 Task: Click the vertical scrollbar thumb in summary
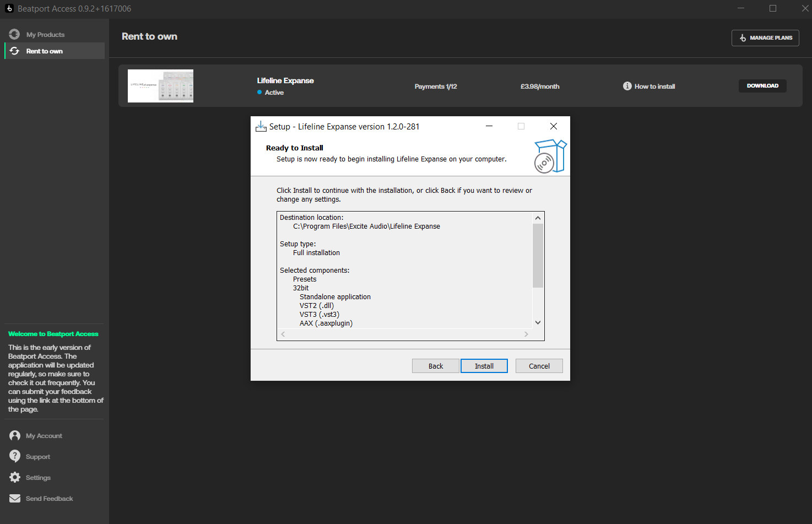(x=538, y=255)
